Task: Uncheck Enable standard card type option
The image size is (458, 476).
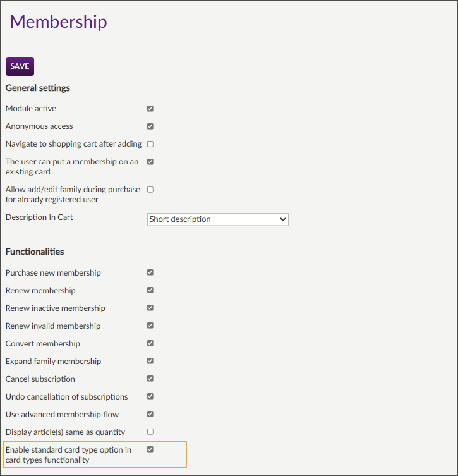Action: click(150, 450)
